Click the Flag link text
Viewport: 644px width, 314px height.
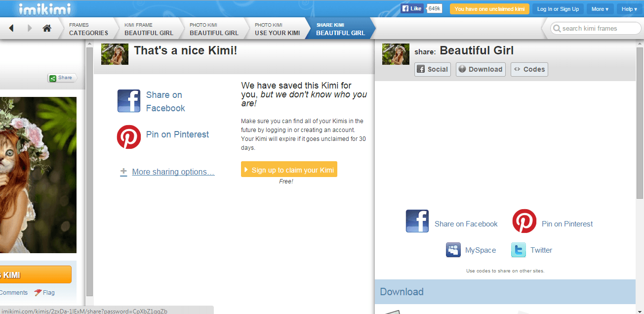(49, 293)
